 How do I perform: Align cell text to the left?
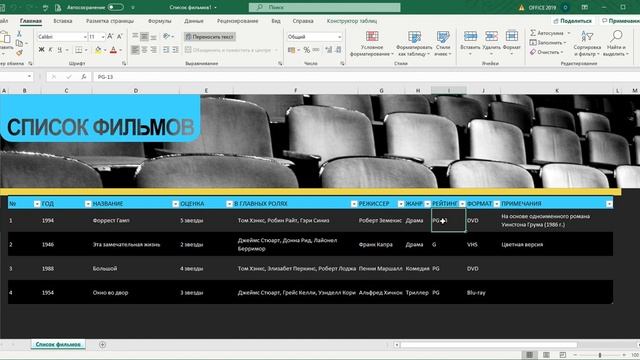[135, 50]
